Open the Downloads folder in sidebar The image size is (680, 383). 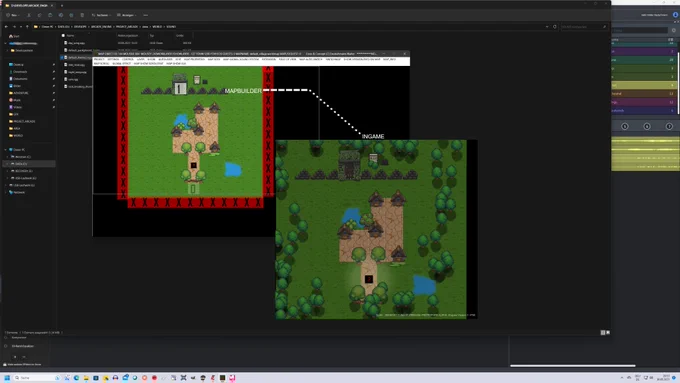(x=20, y=72)
